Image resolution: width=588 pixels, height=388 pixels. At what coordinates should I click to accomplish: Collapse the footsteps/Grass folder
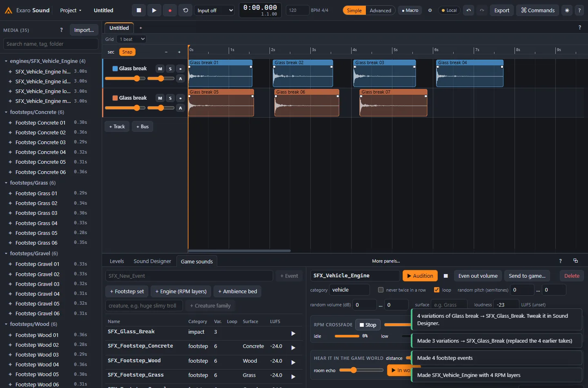tap(6, 183)
